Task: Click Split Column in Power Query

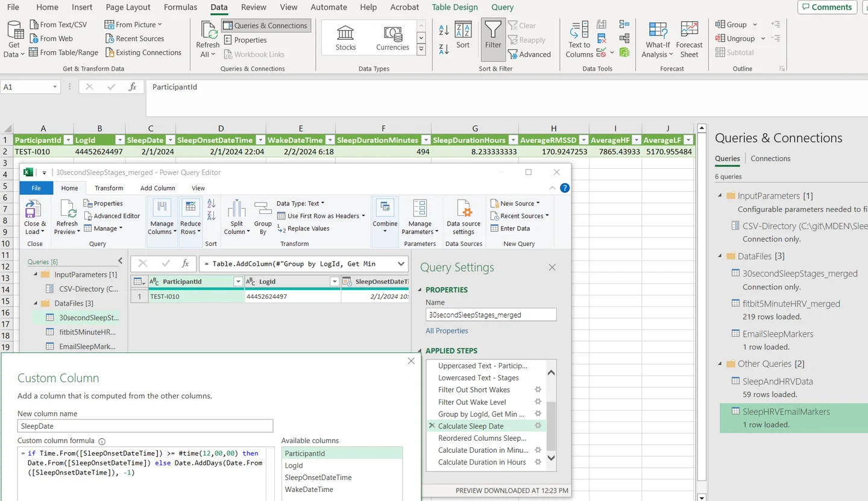Action: pos(236,218)
